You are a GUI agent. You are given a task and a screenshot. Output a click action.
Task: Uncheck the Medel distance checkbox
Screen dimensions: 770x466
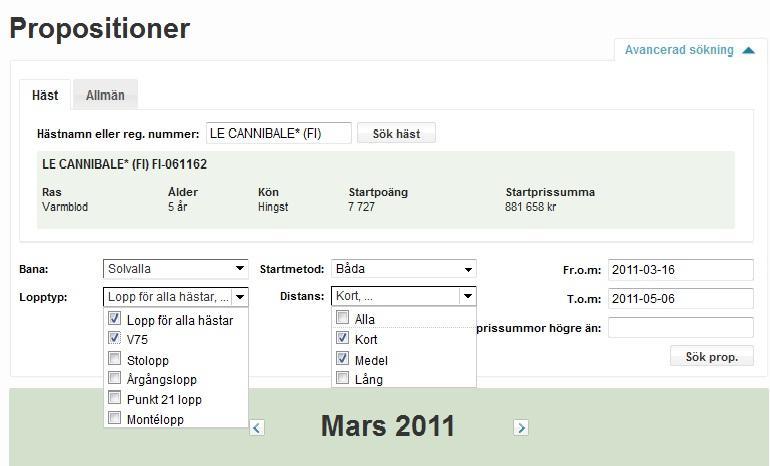(343, 358)
